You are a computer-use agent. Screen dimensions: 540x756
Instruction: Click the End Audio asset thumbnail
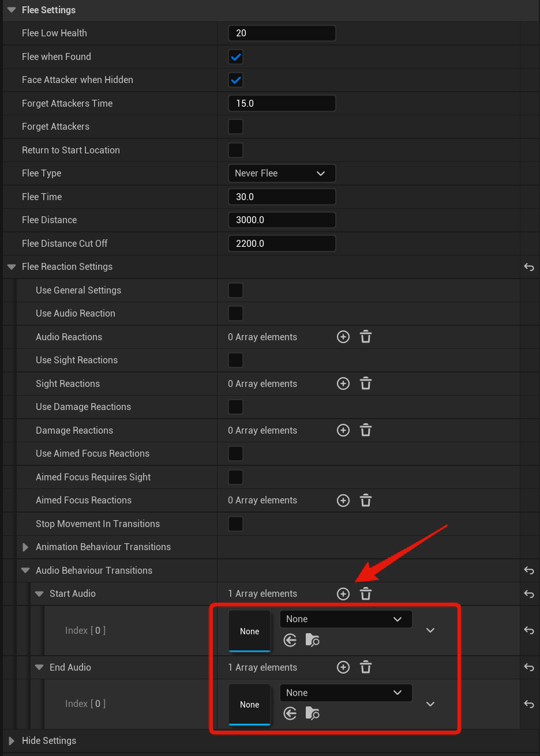click(250, 704)
